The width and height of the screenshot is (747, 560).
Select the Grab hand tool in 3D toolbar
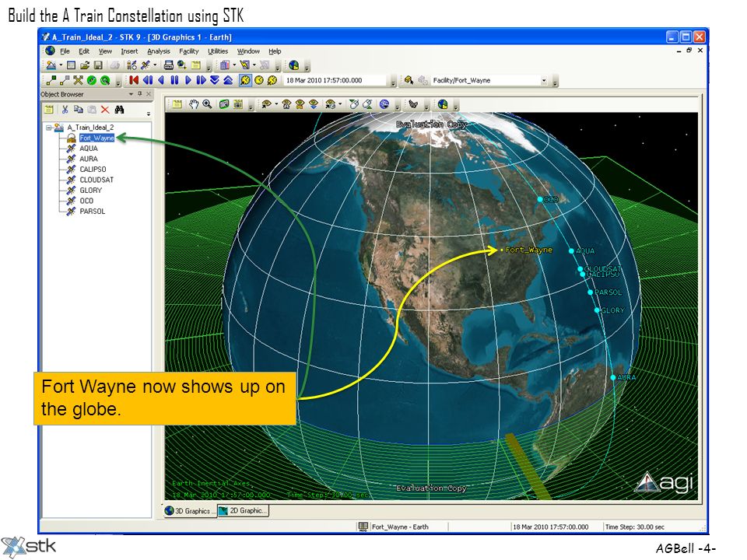pos(194,104)
